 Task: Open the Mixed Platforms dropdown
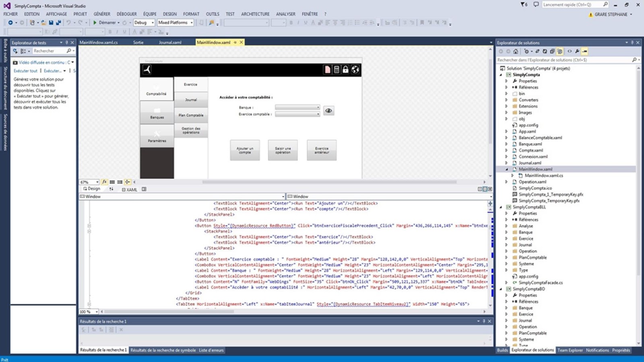(175, 23)
